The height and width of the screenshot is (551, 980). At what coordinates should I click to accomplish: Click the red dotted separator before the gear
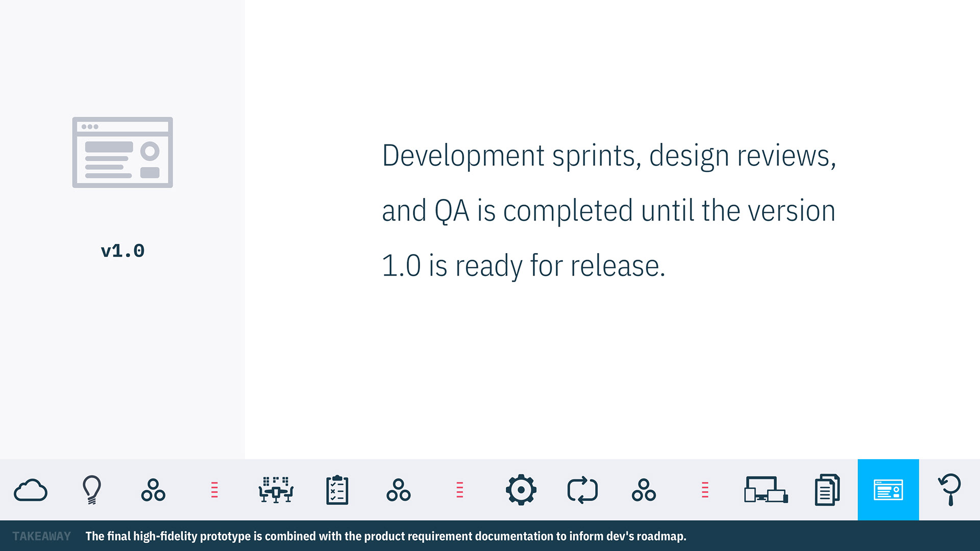(x=459, y=490)
